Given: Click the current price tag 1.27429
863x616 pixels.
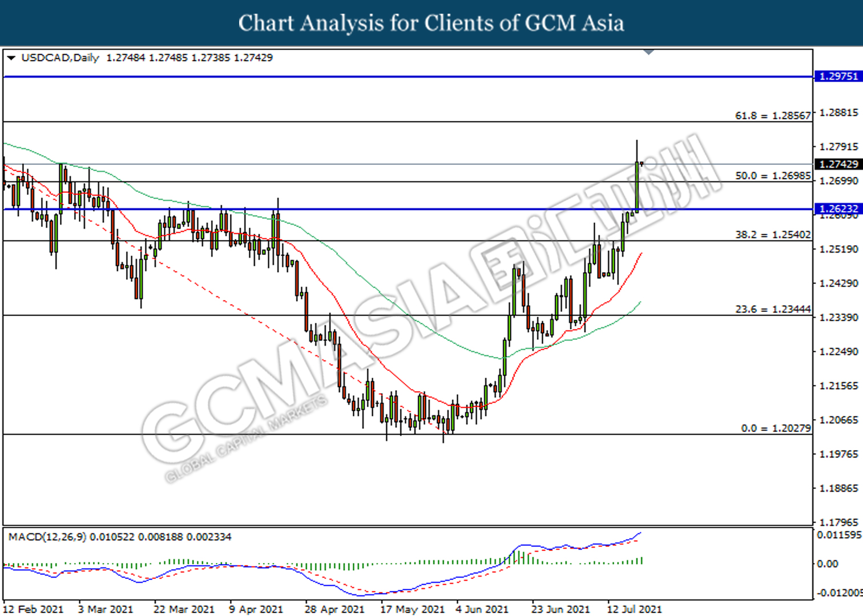Looking at the screenshot, I should click(838, 164).
